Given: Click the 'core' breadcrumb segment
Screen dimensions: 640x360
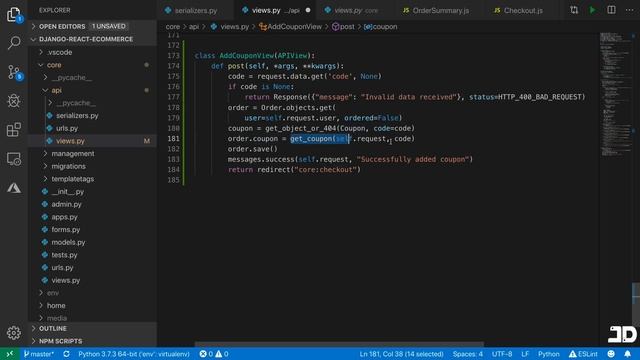Looking at the screenshot, I should (x=173, y=27).
